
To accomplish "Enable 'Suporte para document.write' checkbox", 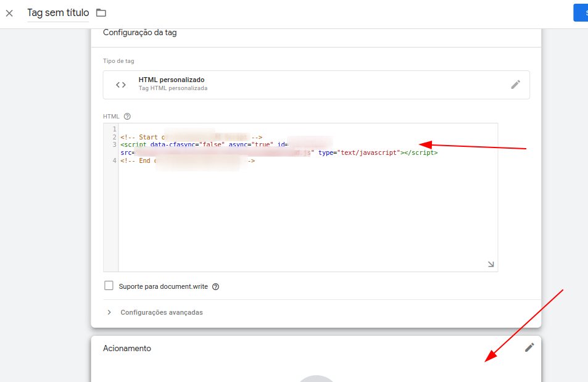I will 109,286.
